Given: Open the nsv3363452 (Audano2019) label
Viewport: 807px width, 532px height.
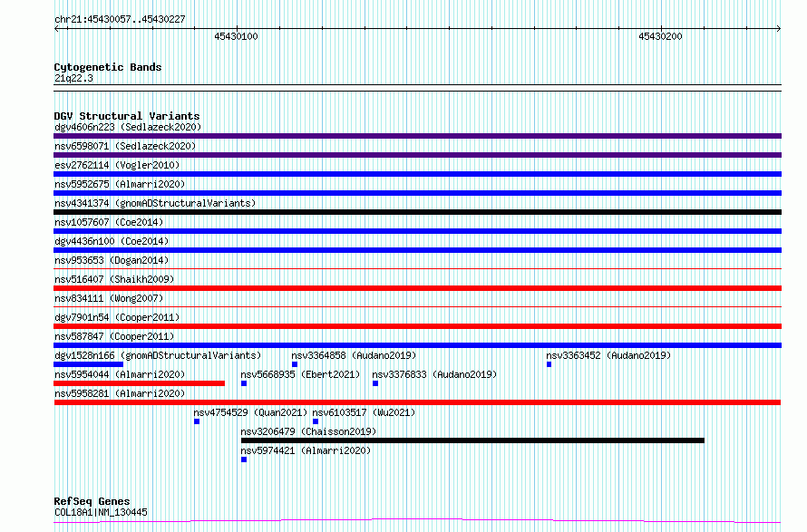Looking at the screenshot, I should coord(608,355).
